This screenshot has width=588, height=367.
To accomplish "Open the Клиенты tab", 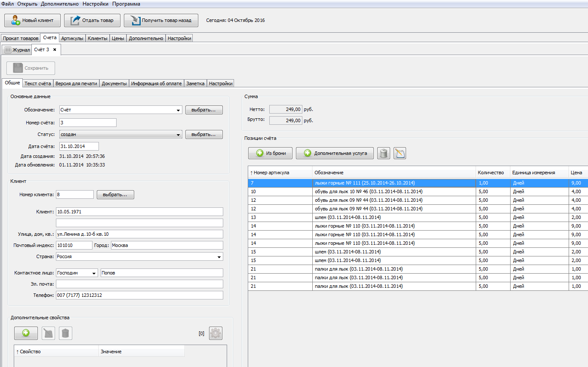I will tap(98, 38).
